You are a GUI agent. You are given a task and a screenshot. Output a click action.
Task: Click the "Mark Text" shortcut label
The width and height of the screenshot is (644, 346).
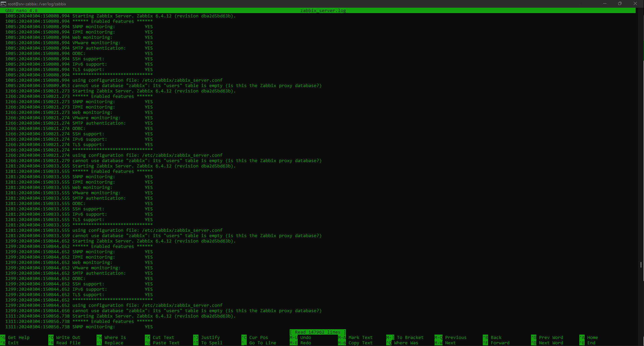(x=361, y=338)
